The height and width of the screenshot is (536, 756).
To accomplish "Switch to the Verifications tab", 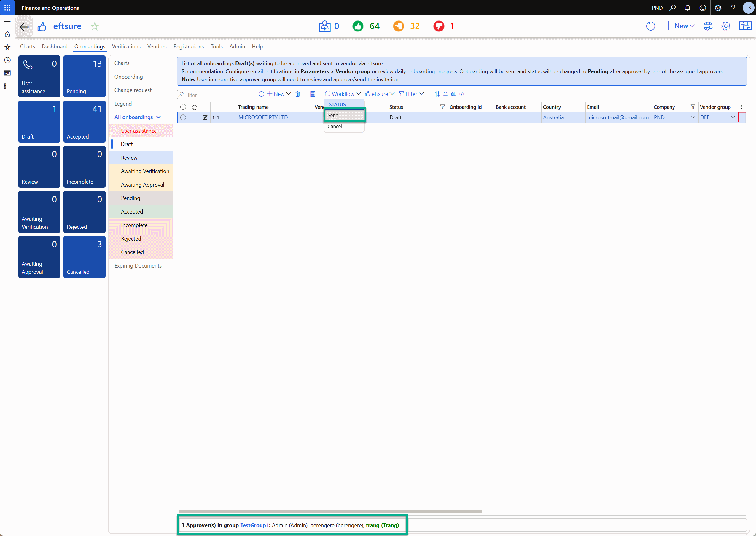I will (x=126, y=47).
